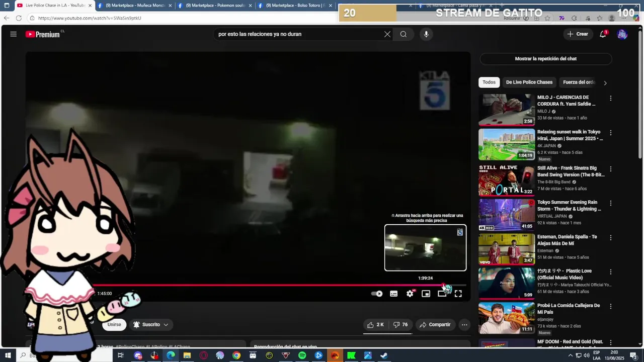The height and width of the screenshot is (362, 644).
Task: Open Still Alive Frank Sinatra title
Action: [x=571, y=171]
